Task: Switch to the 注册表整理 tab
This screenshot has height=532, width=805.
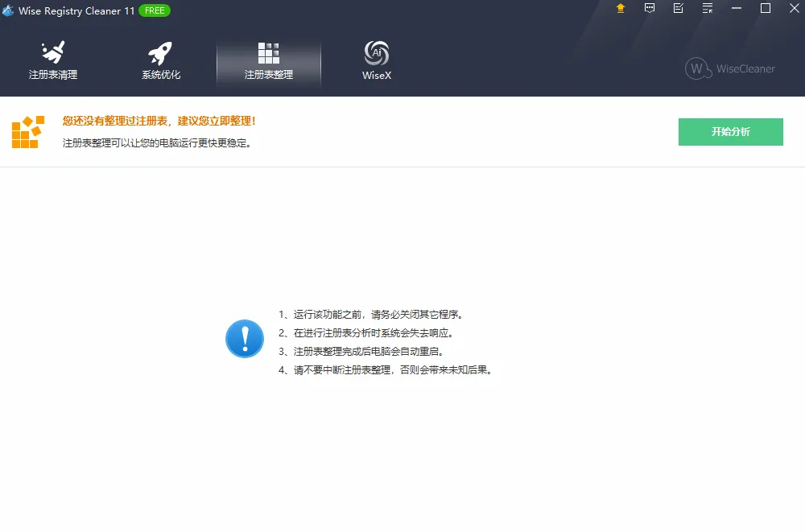Action: [x=268, y=73]
